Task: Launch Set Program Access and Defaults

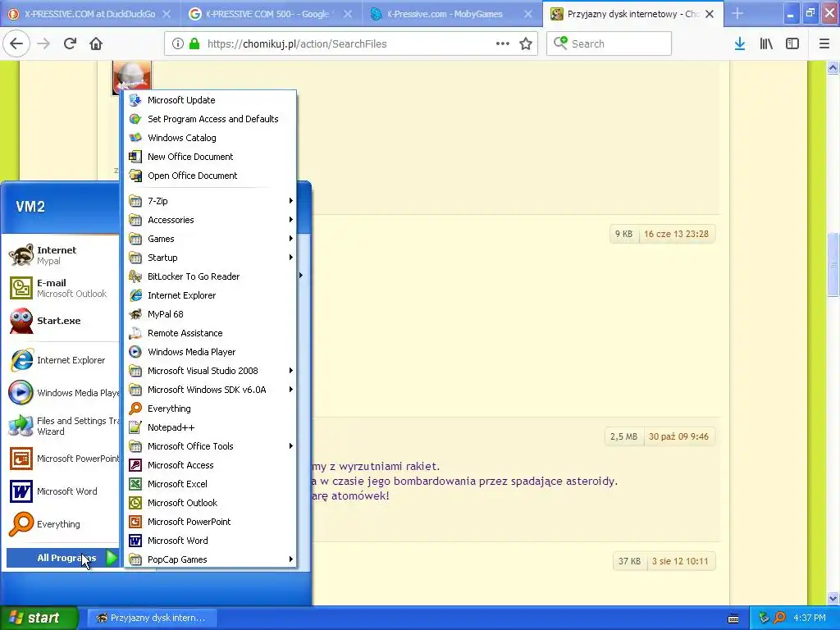Action: click(x=211, y=119)
